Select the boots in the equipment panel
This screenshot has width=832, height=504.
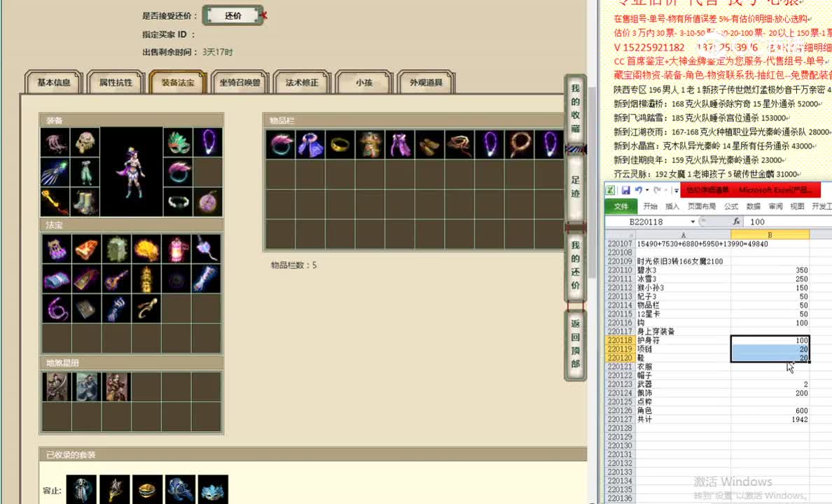coord(85,202)
